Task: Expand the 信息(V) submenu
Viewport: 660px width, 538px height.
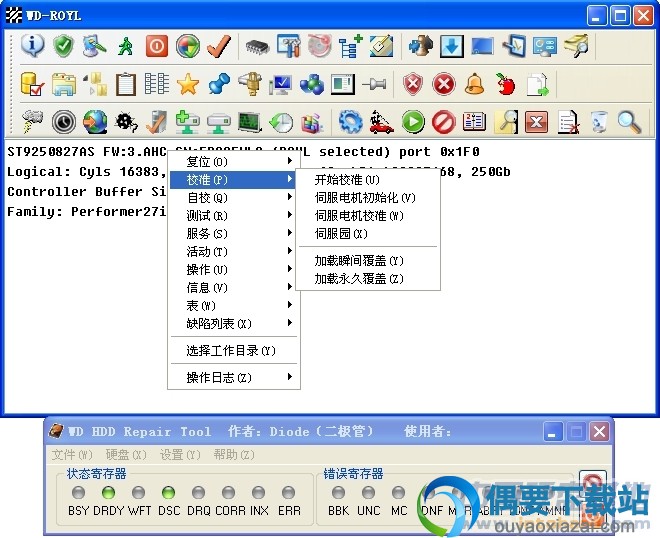Action: [x=234, y=288]
